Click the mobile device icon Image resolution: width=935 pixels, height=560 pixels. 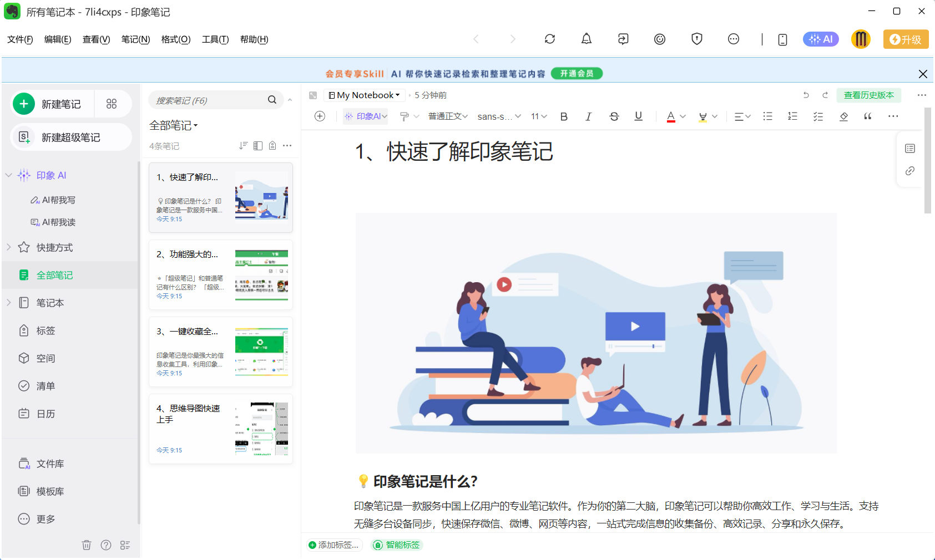782,39
